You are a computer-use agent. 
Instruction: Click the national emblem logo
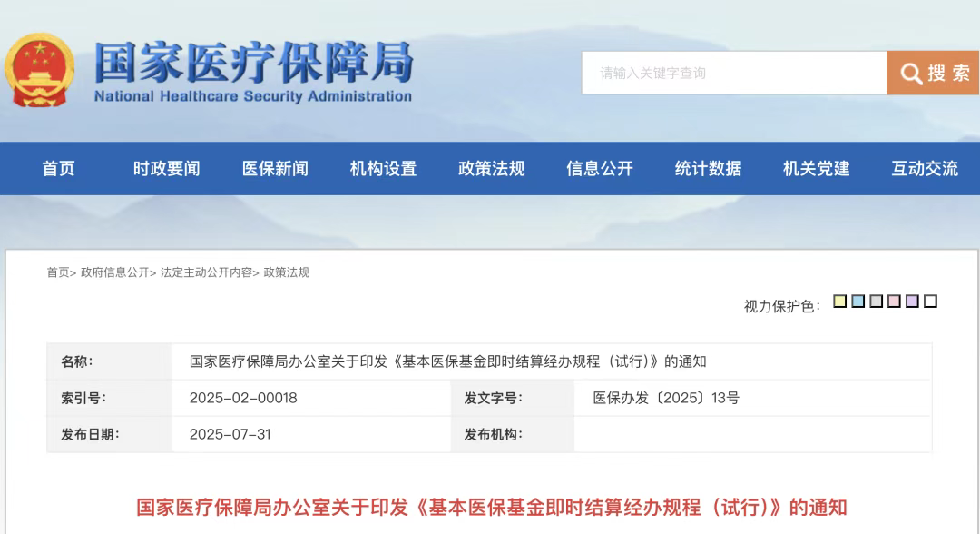[x=39, y=70]
